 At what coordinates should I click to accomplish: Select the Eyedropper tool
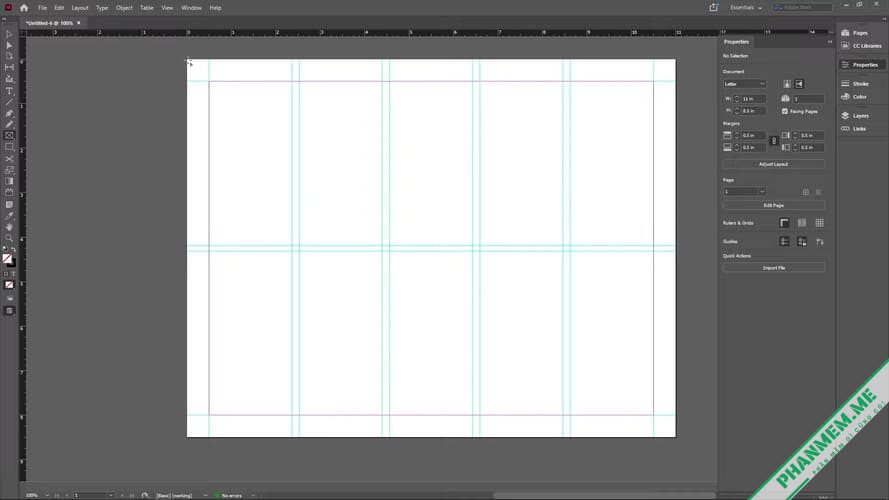pyautogui.click(x=9, y=216)
